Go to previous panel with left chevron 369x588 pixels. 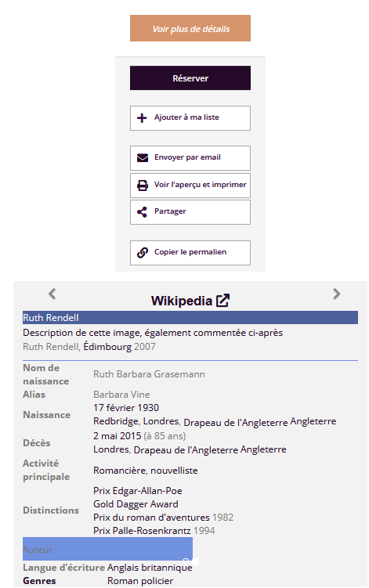pyautogui.click(x=52, y=294)
